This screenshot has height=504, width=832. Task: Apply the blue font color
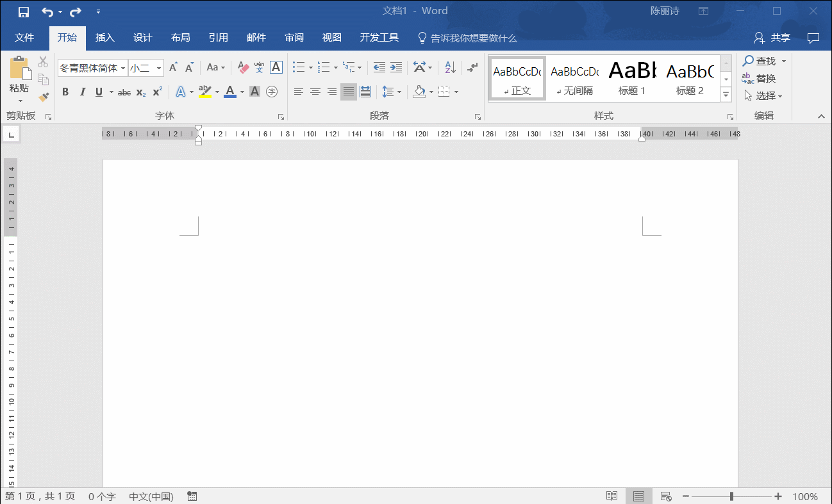pos(230,92)
